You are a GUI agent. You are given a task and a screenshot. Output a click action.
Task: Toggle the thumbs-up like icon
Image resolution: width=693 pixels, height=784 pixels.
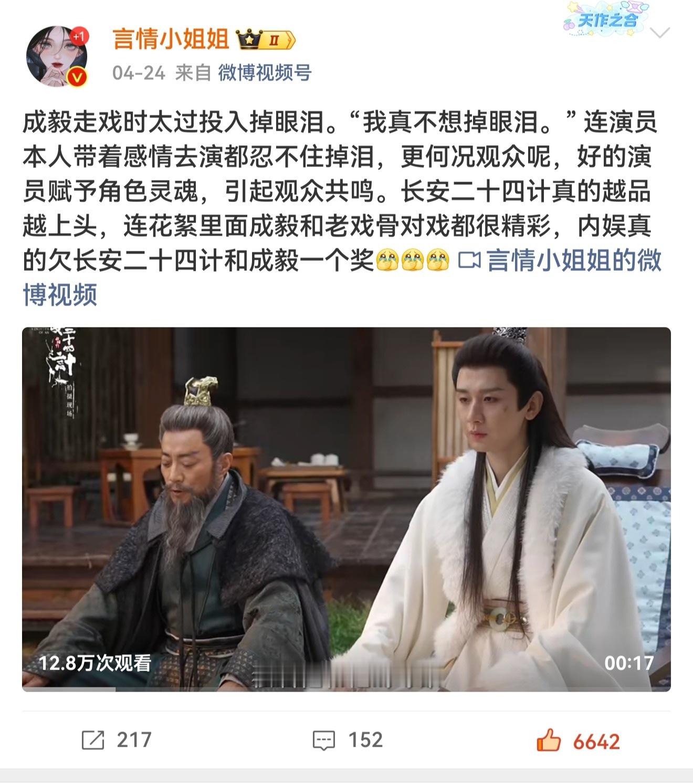pyautogui.click(x=549, y=740)
